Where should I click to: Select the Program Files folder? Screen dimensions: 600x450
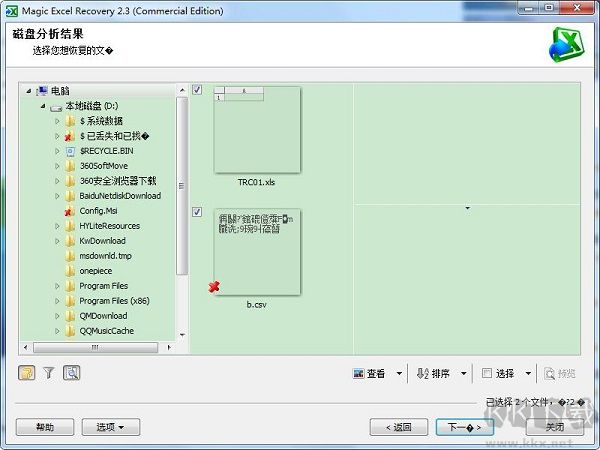103,286
